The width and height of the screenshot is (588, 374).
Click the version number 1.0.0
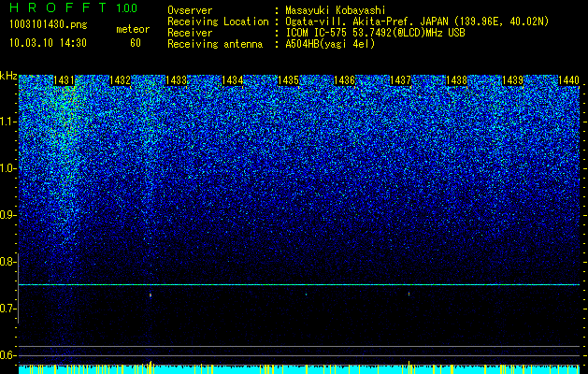[x=127, y=7]
